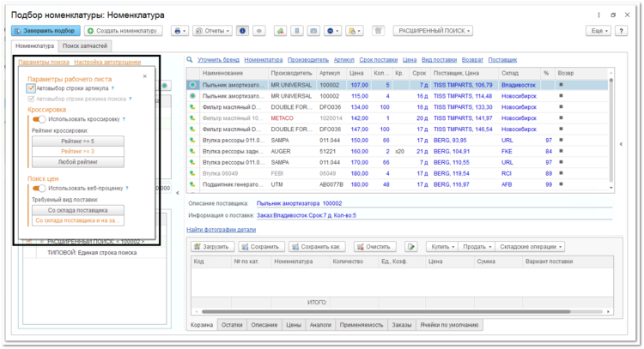Switch off Использовать кроссировку toggle

tap(39, 119)
